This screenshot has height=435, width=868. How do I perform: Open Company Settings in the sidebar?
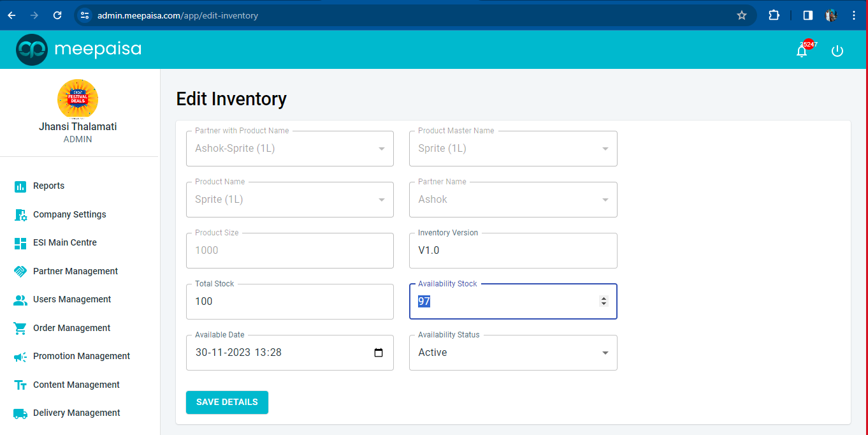[69, 214]
